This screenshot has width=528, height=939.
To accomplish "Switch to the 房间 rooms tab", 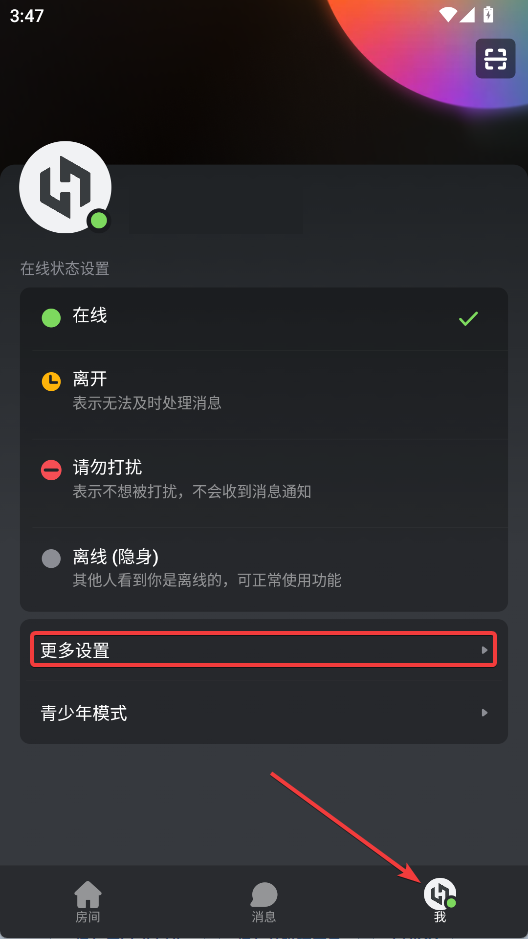I will [87, 902].
